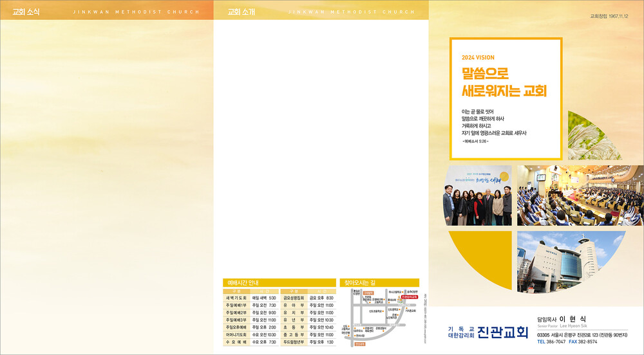Click the group photo of people
Viewport: 644px width, 355px height.
(x=477, y=196)
